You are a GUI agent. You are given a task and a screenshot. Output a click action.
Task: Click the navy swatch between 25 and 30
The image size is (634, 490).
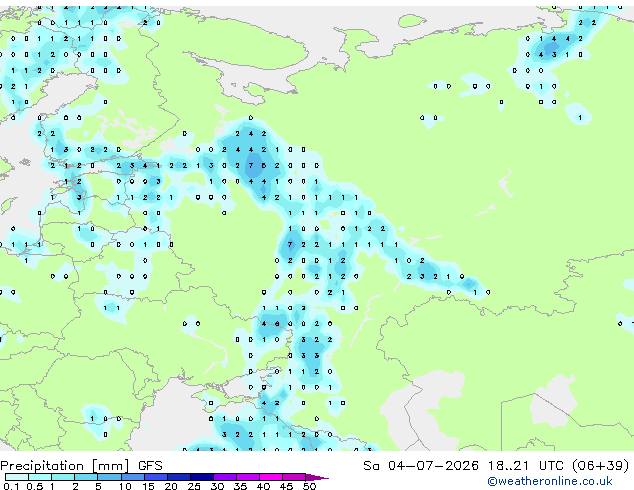click(202, 477)
